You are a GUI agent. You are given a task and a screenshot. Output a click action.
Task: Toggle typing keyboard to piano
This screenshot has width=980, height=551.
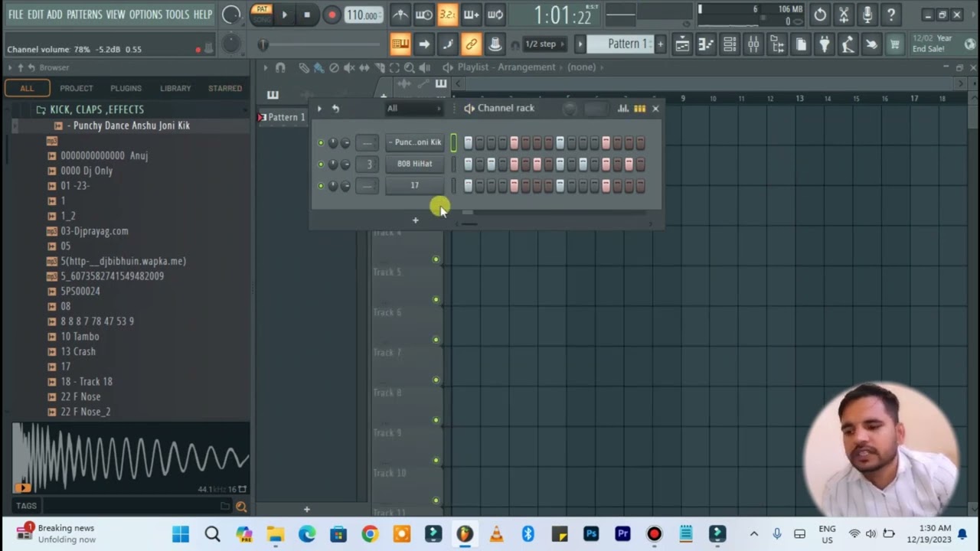pos(400,44)
